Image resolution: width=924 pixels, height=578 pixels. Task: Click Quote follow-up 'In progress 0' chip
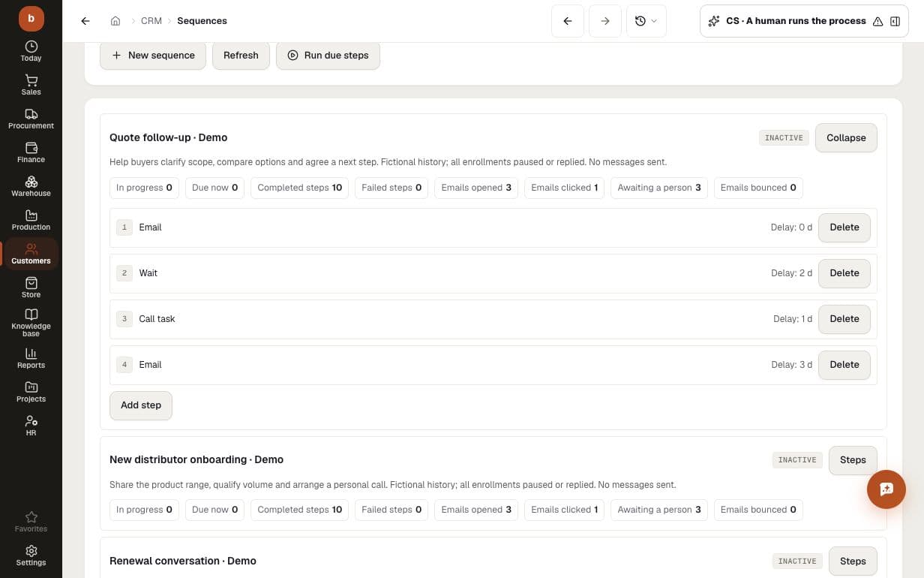tap(144, 188)
